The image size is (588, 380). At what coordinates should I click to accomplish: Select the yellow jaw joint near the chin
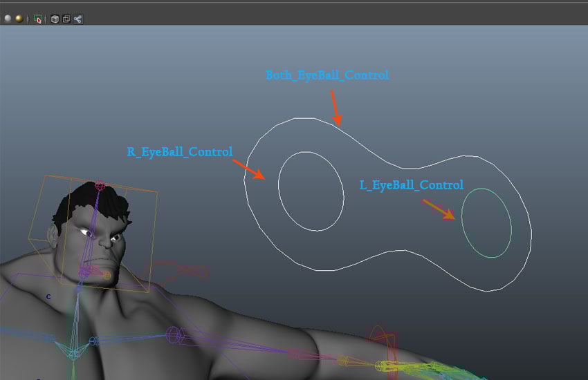click(107, 276)
